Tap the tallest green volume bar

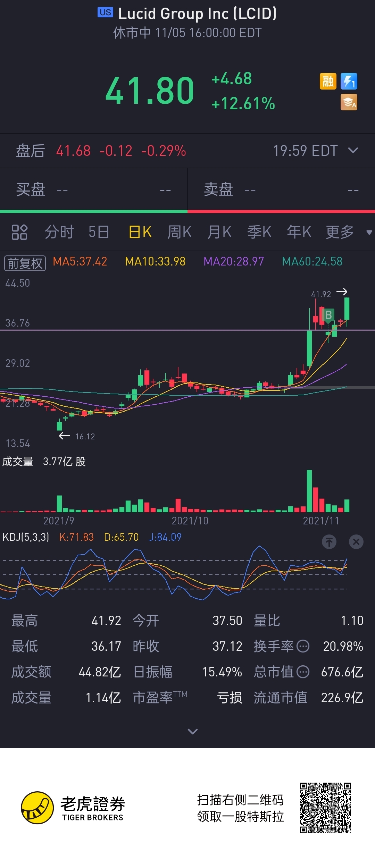[309, 491]
